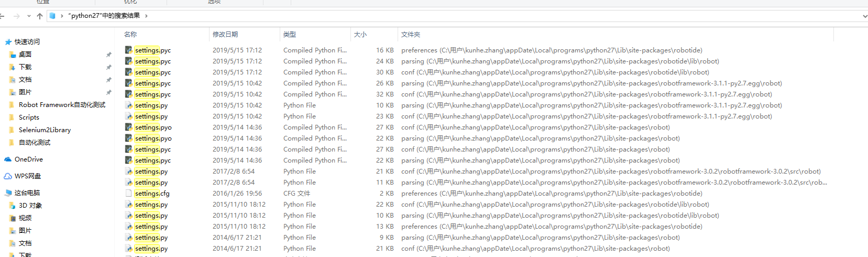Select OneDrive in navigation pane
The height and width of the screenshot is (257, 868).
coord(29,159)
